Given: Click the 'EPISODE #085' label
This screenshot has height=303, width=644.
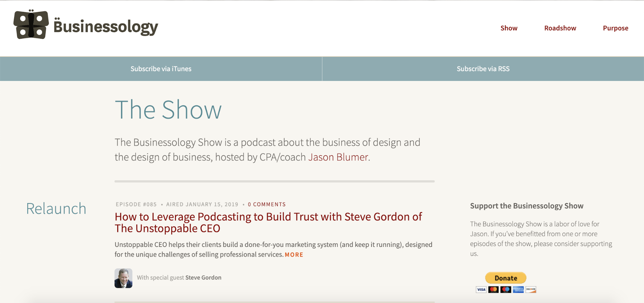Looking at the screenshot, I should (x=136, y=204).
